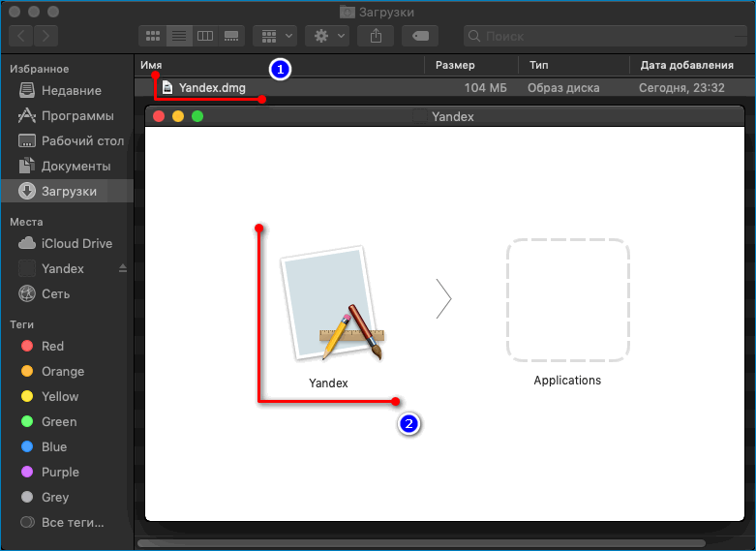The height and width of the screenshot is (551, 756).
Task: Select the Green tag in sidebar
Action: 58,421
